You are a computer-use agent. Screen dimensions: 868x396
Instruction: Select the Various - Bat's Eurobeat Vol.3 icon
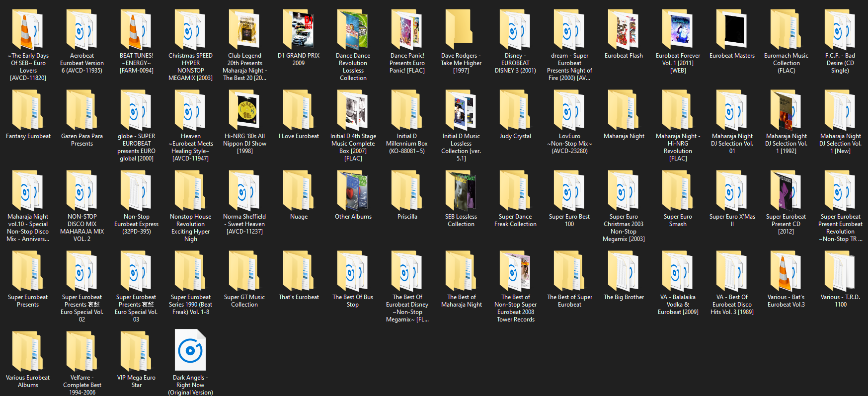tap(786, 271)
